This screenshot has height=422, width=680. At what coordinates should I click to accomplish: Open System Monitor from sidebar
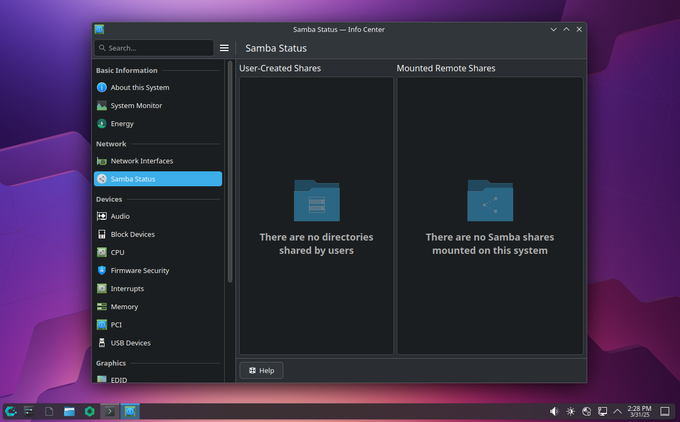pos(158,106)
